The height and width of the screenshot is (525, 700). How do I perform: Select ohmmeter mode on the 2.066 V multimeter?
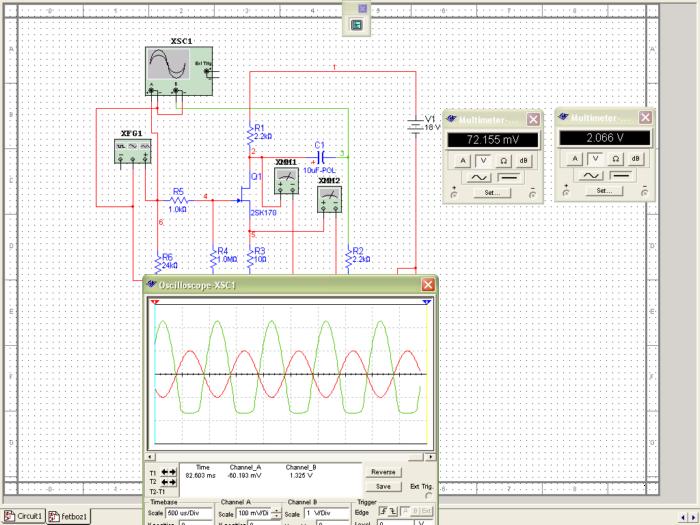615,159
